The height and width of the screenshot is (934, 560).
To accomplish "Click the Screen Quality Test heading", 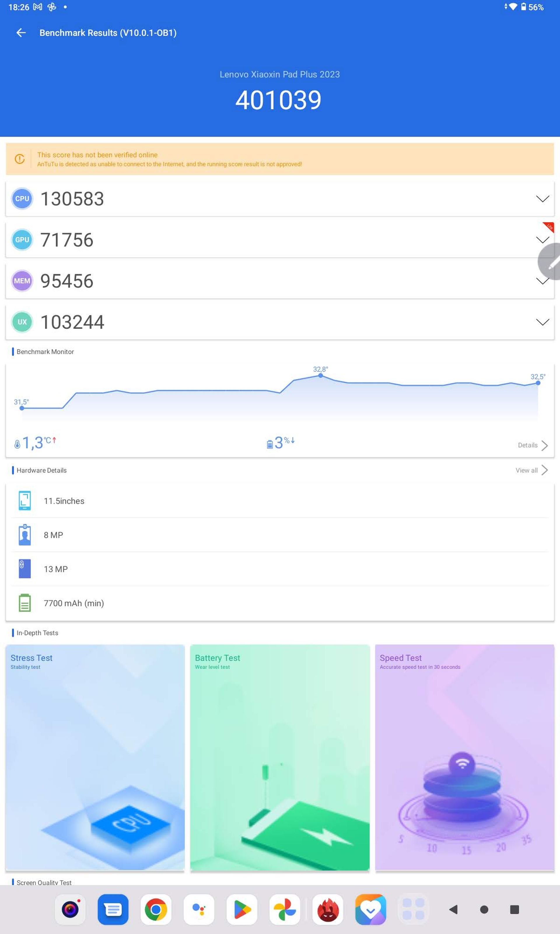I will (44, 882).
